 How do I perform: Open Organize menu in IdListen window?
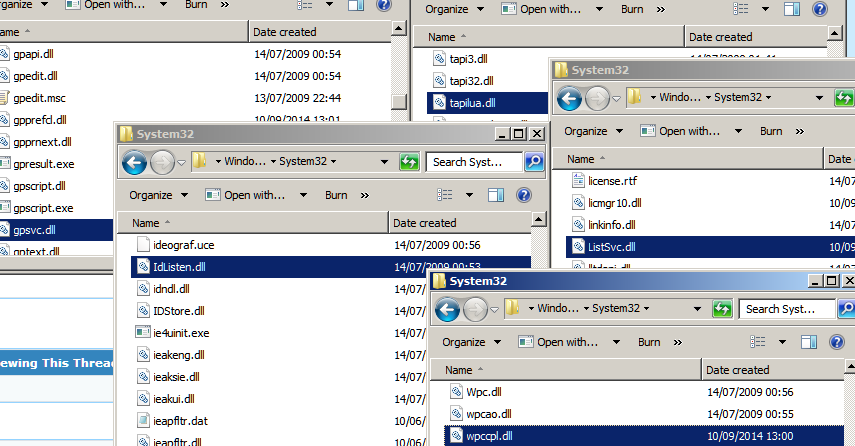[158, 195]
